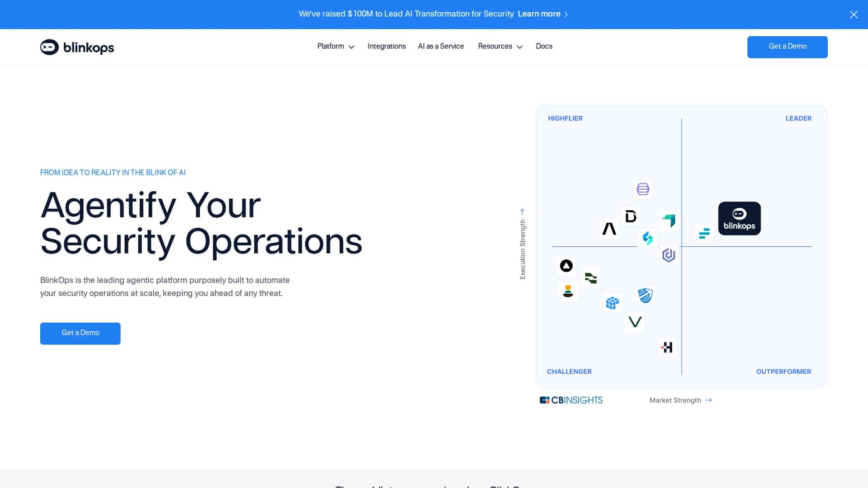This screenshot has height=488, width=868.
Task: Click the black caret A-shaped logo
Action: coord(609,229)
